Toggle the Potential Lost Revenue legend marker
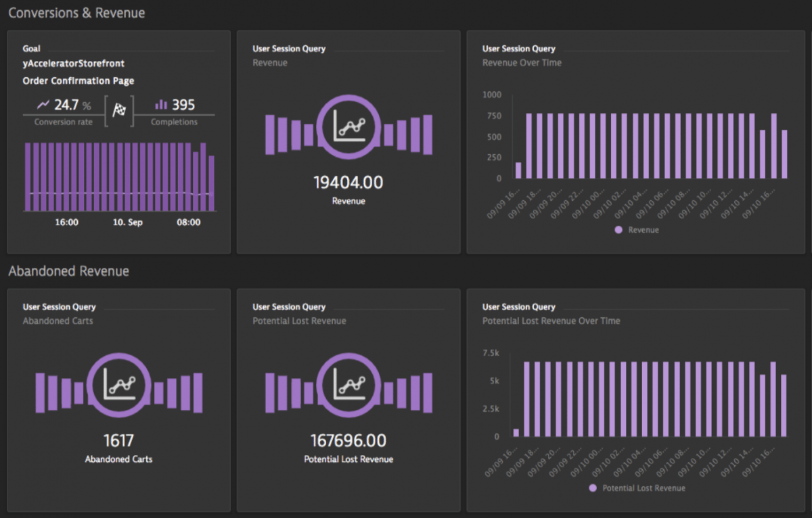Image resolution: width=812 pixels, height=518 pixels. pyautogui.click(x=592, y=488)
